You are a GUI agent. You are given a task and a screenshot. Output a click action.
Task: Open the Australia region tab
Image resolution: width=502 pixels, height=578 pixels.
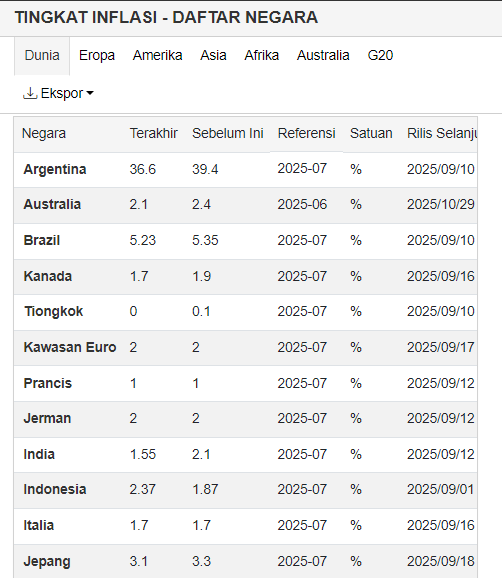(x=323, y=55)
